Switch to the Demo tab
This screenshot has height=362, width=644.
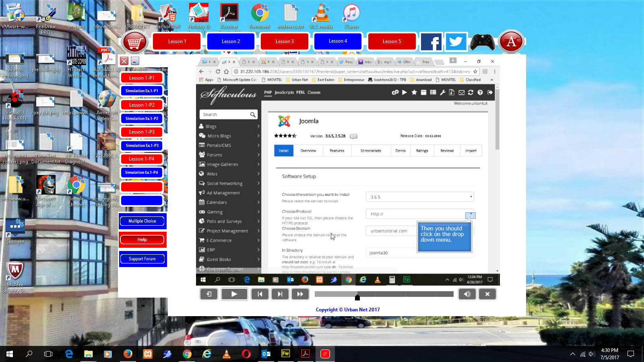pos(400,151)
